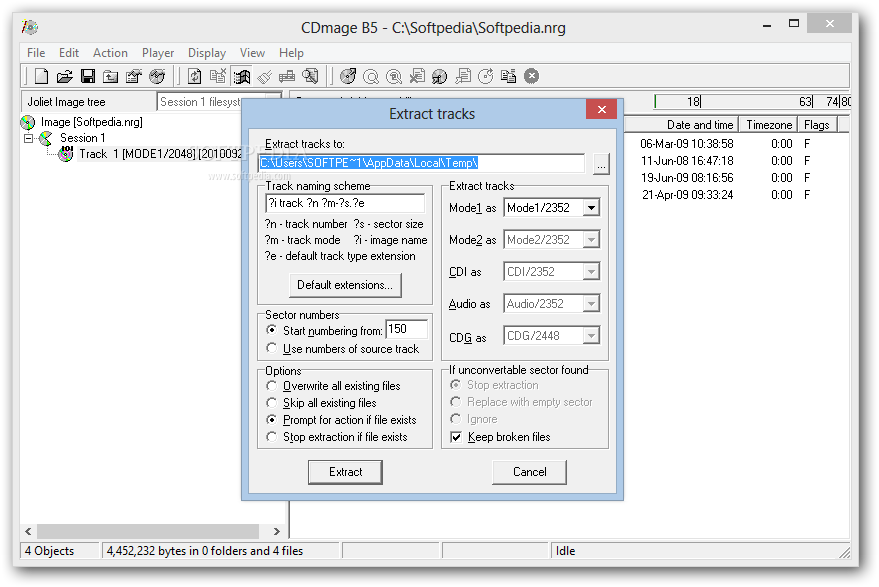Click the tree panel scroll right arrow
The height and width of the screenshot is (587, 879).
point(276,531)
